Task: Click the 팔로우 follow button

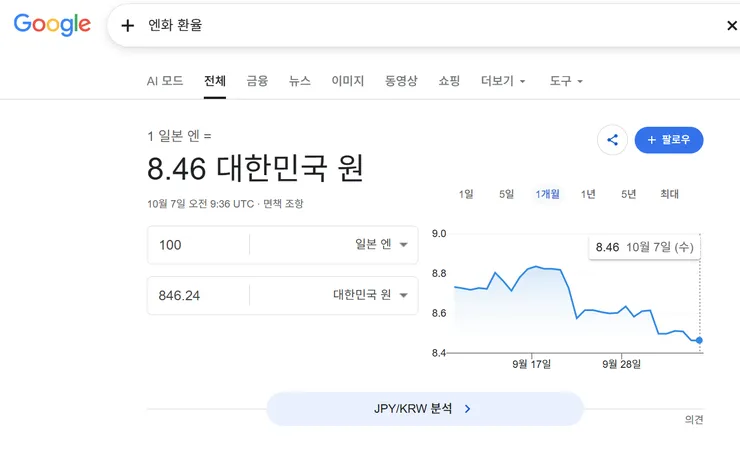Action: pyautogui.click(x=669, y=140)
